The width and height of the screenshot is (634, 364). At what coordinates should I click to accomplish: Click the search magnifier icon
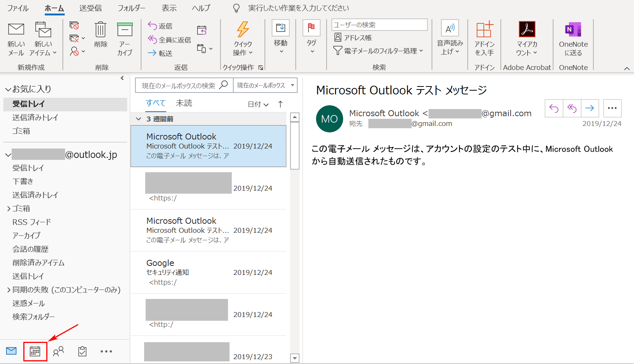(x=223, y=85)
